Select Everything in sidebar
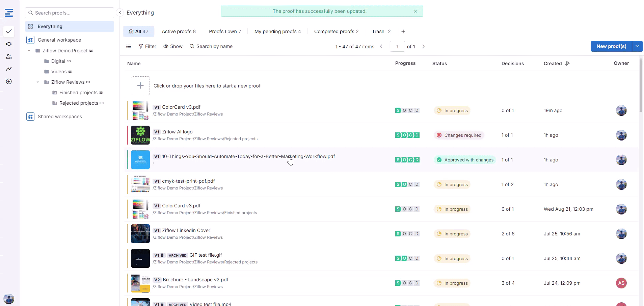 [70, 26]
